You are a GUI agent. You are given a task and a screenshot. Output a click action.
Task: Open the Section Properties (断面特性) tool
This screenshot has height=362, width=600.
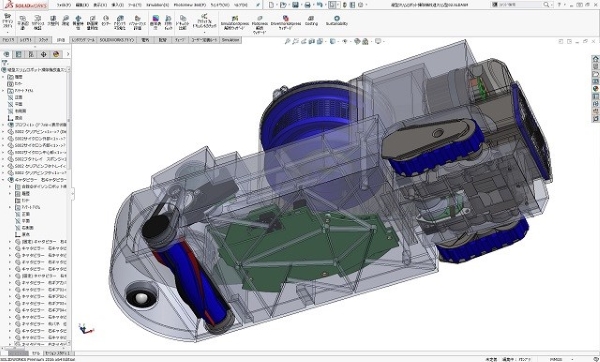(92, 22)
